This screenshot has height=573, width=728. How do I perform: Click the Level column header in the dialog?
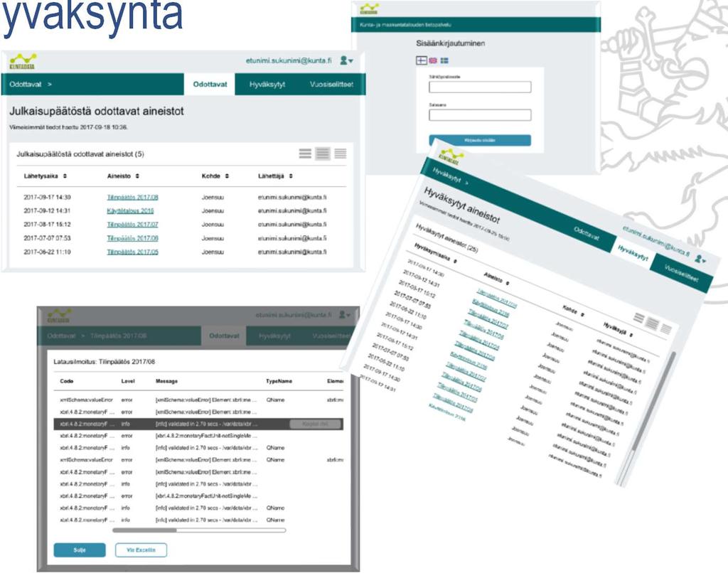click(x=128, y=381)
